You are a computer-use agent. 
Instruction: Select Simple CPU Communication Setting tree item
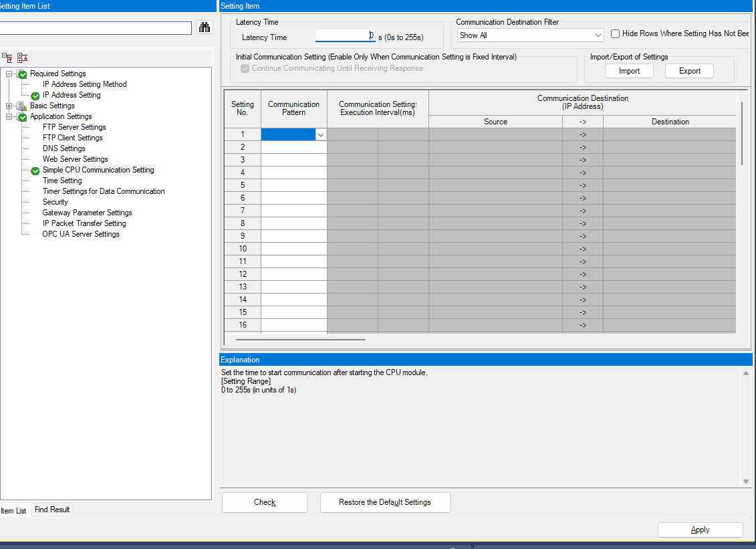click(98, 170)
